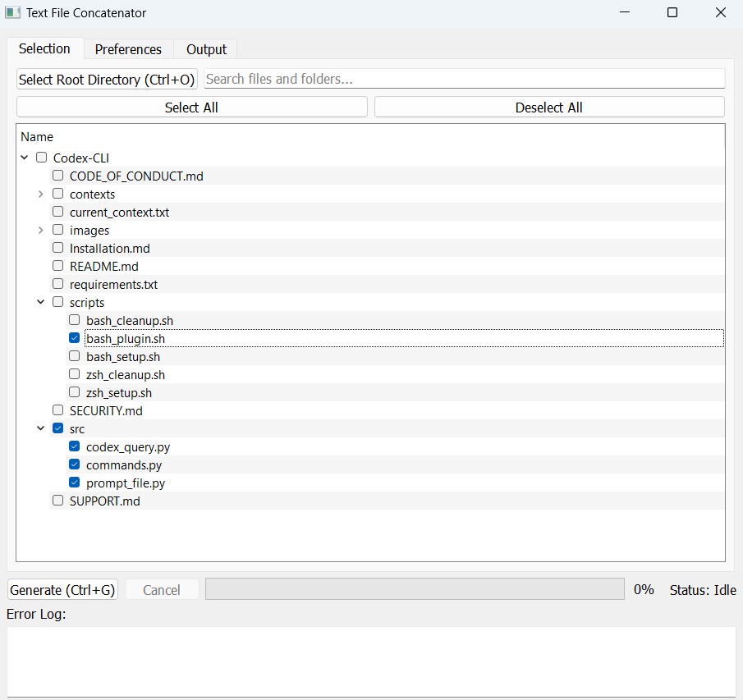This screenshot has width=743, height=700.
Task: Check the images folder checkbox
Action: coord(57,230)
